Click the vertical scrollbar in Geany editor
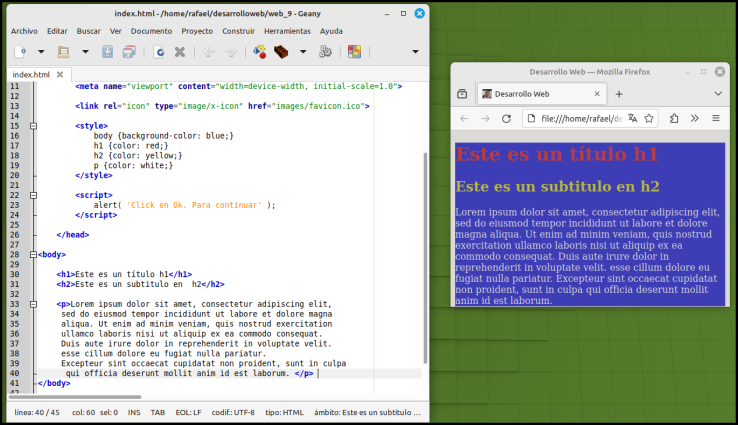738x425 pixels. click(x=425, y=258)
